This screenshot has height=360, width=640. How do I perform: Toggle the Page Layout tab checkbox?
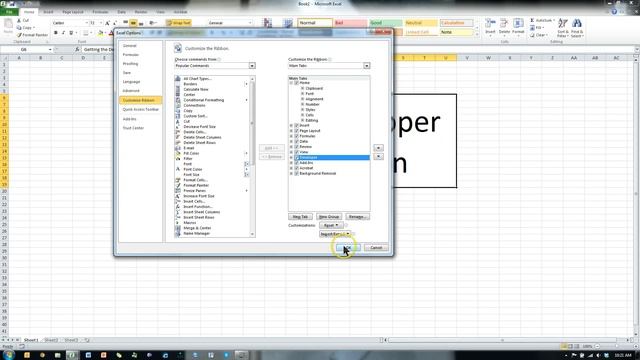pos(297,131)
